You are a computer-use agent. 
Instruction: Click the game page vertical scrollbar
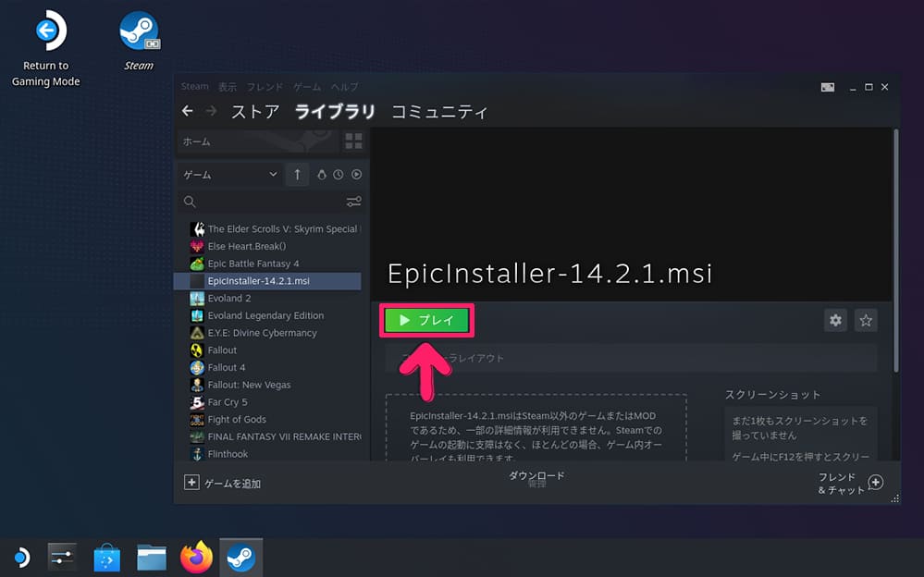(895, 251)
